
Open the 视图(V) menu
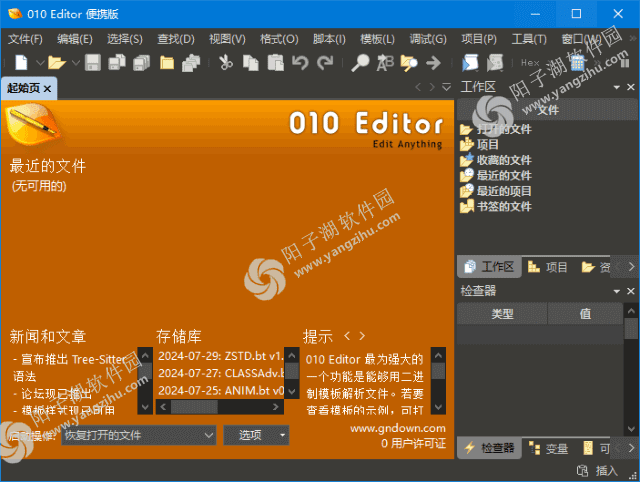[227, 39]
